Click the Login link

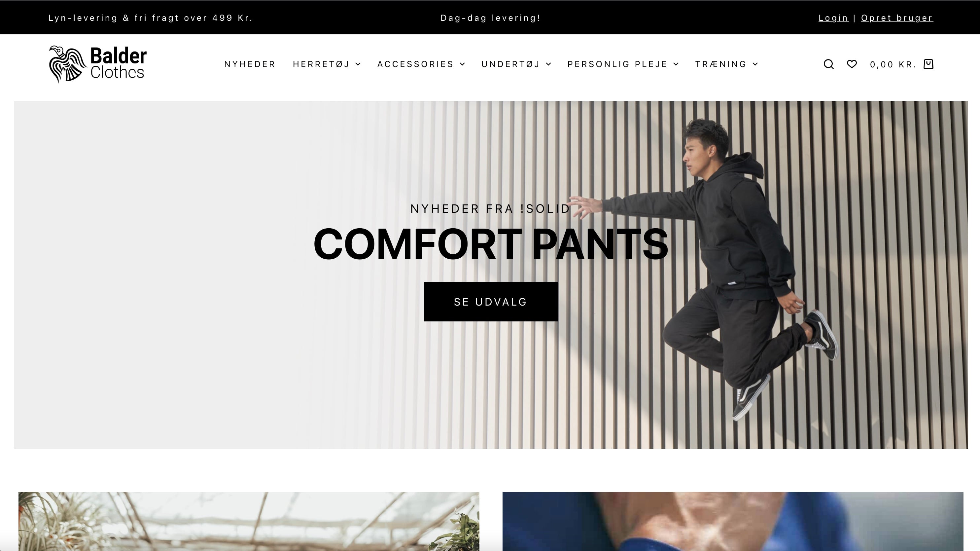833,18
